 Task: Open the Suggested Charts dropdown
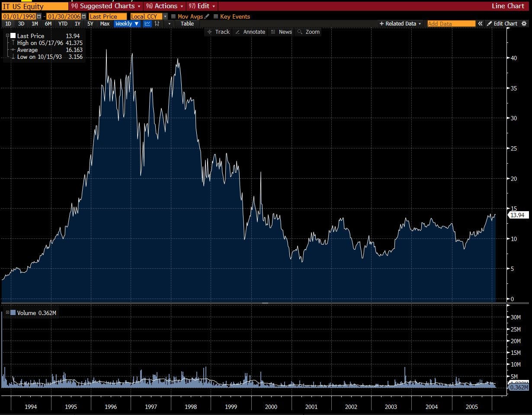pyautogui.click(x=106, y=6)
